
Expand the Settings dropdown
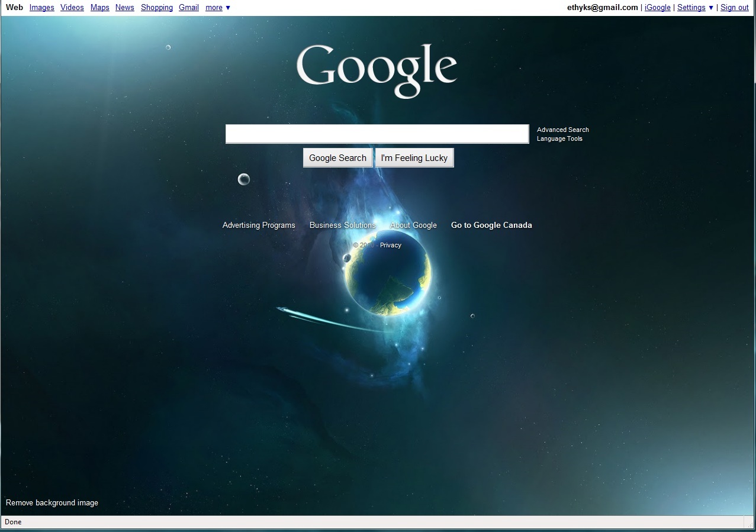pos(696,8)
